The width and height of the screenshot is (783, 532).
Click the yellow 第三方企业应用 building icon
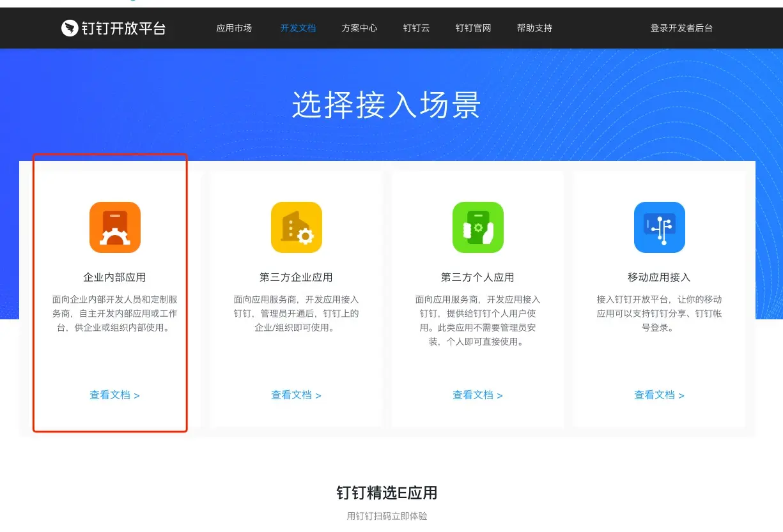297,227
